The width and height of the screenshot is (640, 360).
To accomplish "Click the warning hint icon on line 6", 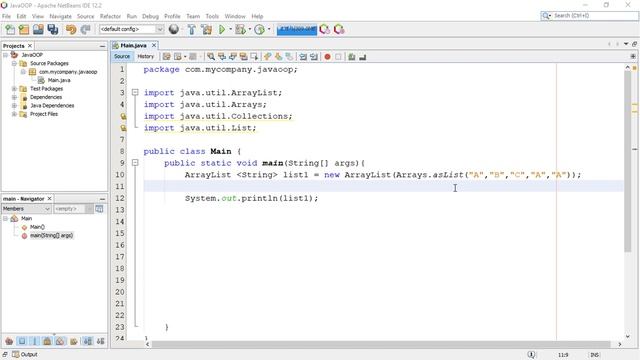I will tap(123, 128).
